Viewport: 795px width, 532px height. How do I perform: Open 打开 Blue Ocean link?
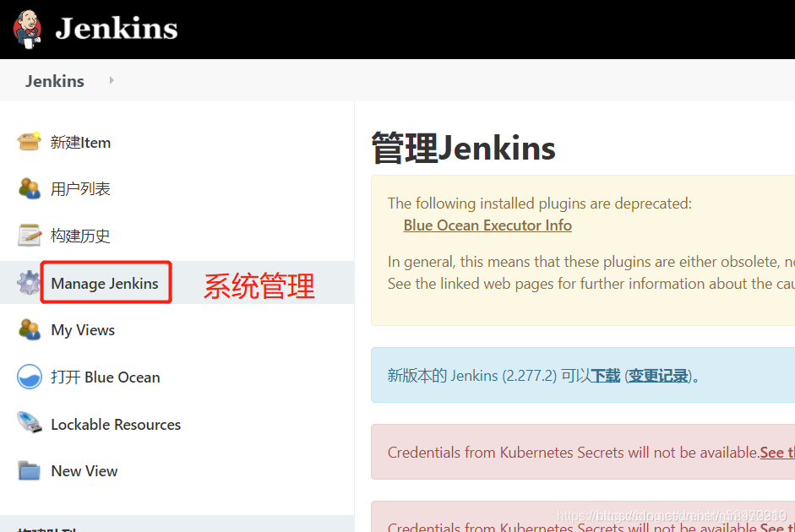(106, 377)
